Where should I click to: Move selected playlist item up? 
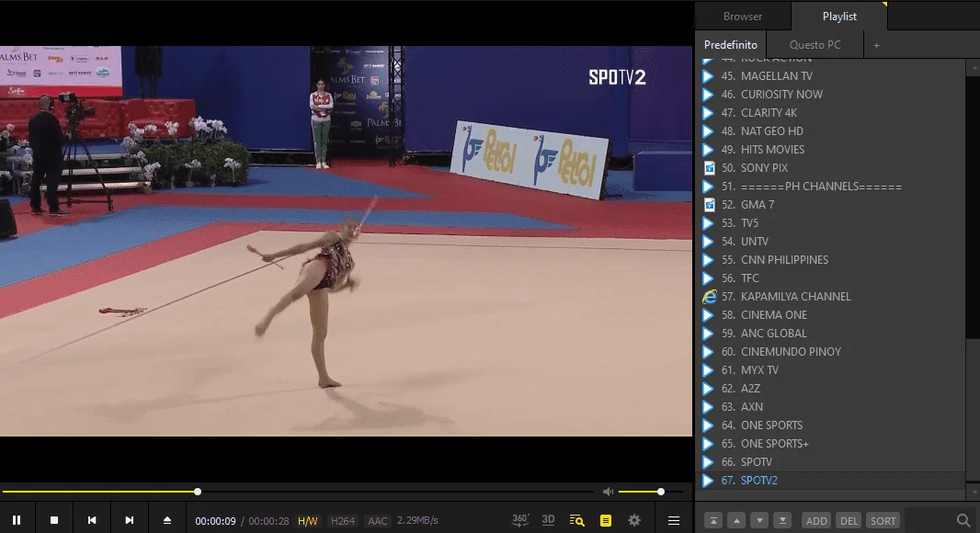point(737,520)
